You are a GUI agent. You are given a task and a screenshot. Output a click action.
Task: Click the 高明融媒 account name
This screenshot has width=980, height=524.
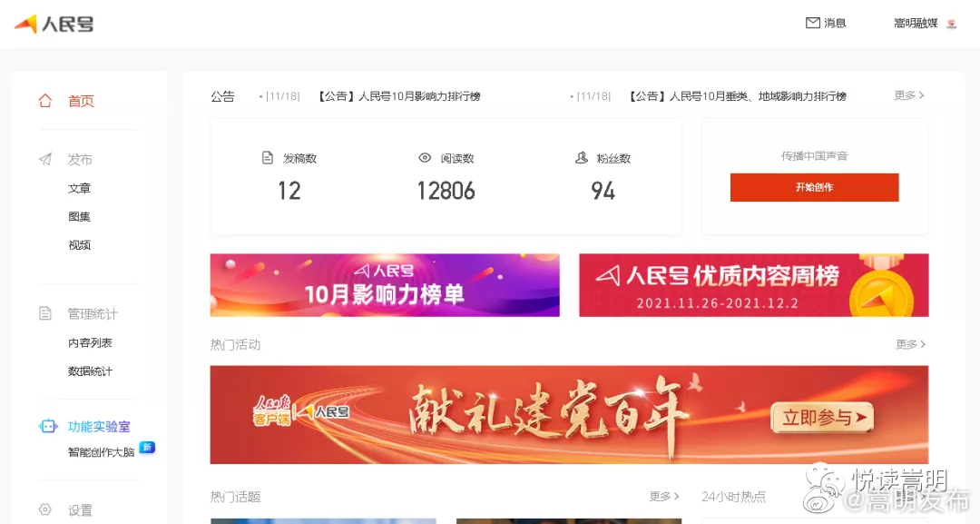click(916, 23)
